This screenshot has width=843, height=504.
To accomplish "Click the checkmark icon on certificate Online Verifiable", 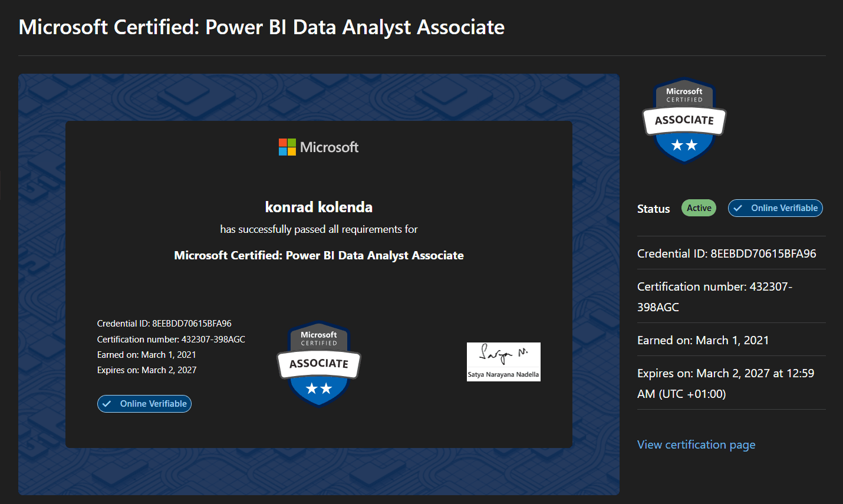I will click(x=107, y=404).
